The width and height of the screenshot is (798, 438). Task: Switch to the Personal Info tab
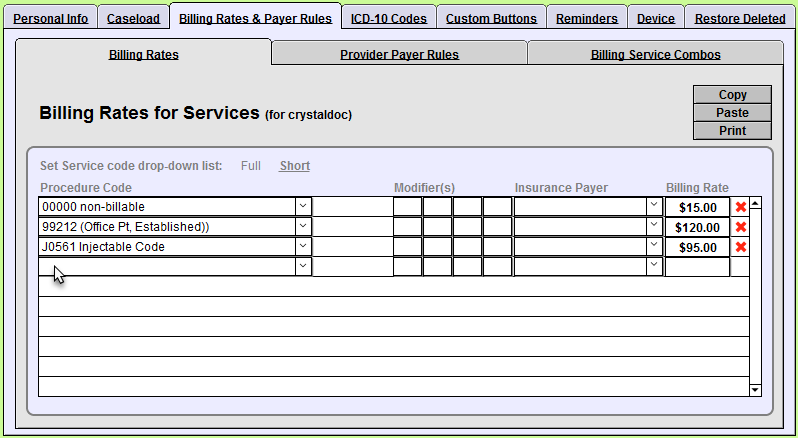coord(50,18)
